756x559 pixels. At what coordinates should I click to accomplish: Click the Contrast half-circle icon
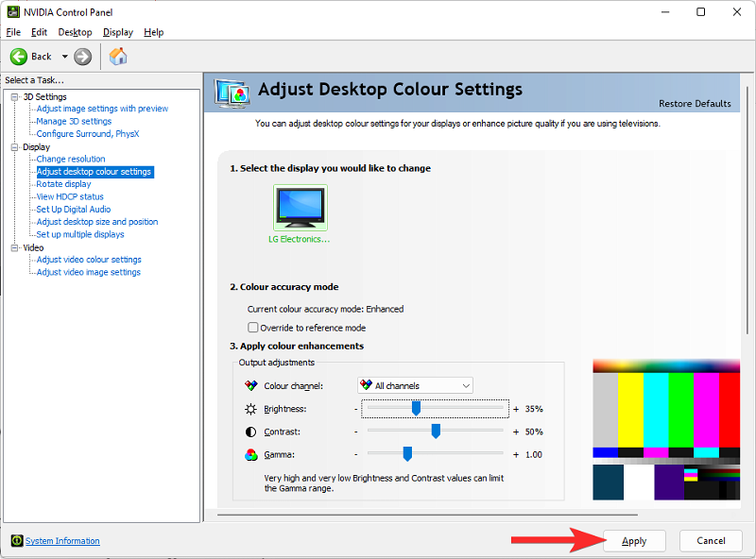coord(249,431)
